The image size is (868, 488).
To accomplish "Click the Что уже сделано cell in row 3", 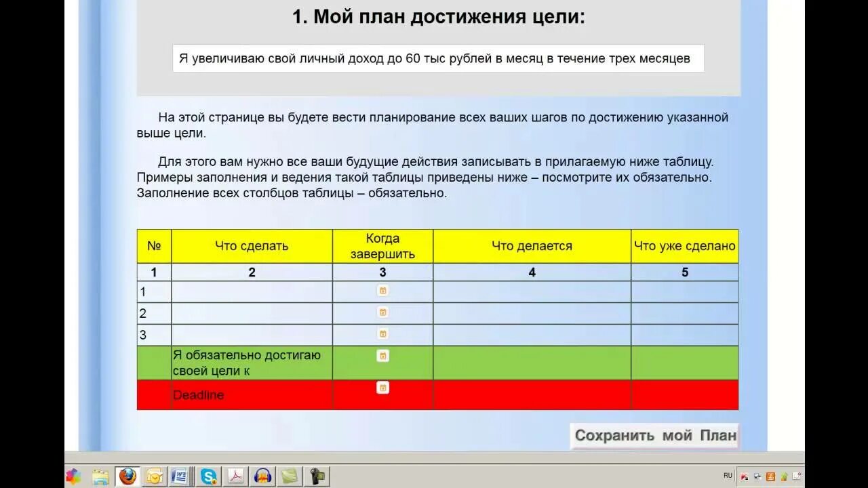I will coord(685,335).
